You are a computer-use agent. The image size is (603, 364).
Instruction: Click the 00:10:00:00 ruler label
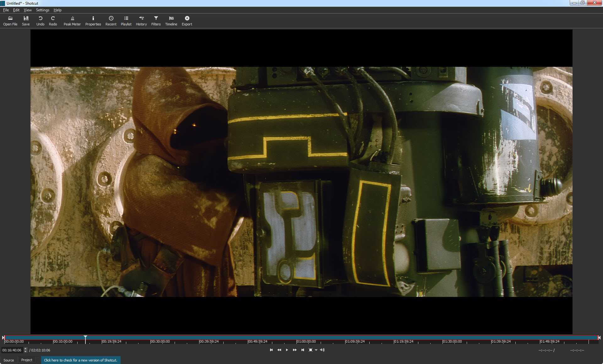[63, 342]
